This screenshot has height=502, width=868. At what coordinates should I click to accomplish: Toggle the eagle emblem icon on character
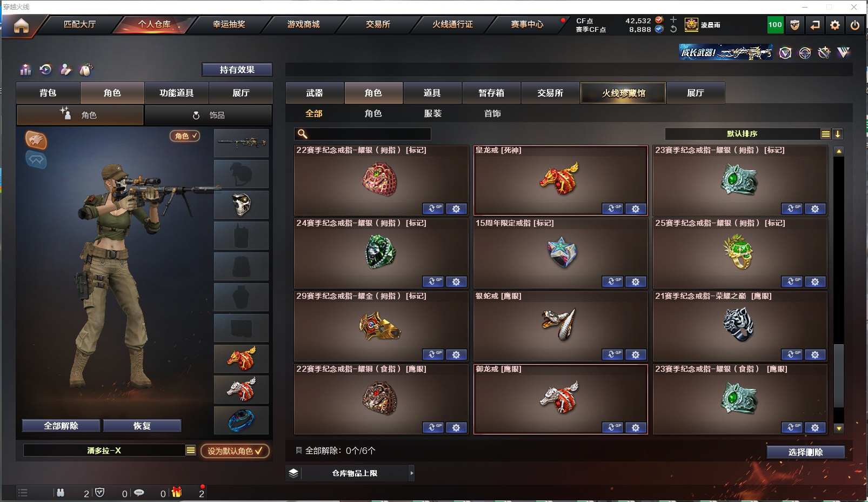pyautogui.click(x=36, y=140)
